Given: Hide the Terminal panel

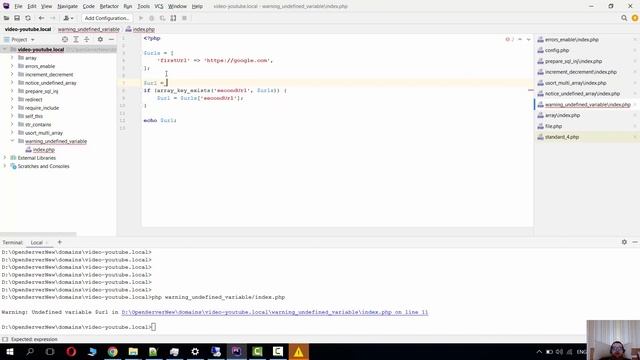Looking at the screenshot, I should point(635,242).
